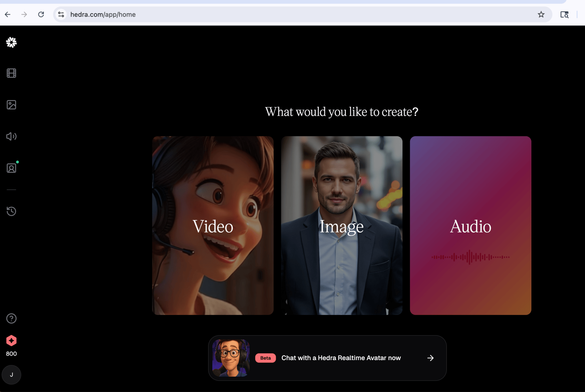Viewport: 585px width, 392px height.
Task: Open the history clock icon
Action: 11,211
